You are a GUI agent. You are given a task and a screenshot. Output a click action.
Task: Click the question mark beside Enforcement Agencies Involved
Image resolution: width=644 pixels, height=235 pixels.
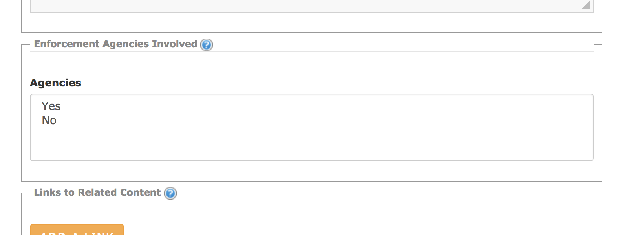coord(207,45)
